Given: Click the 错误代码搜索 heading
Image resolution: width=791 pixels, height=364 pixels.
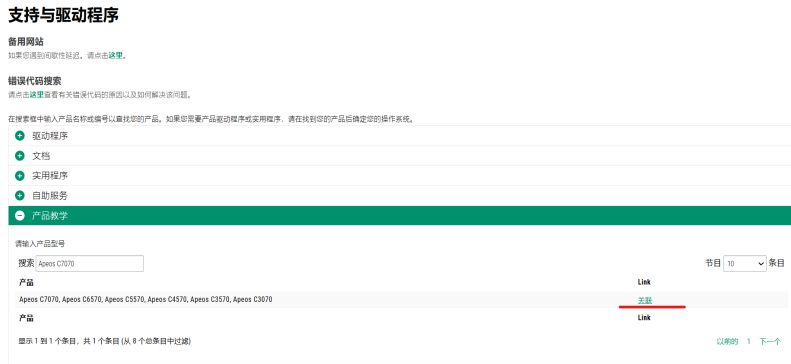Looking at the screenshot, I should [x=35, y=81].
